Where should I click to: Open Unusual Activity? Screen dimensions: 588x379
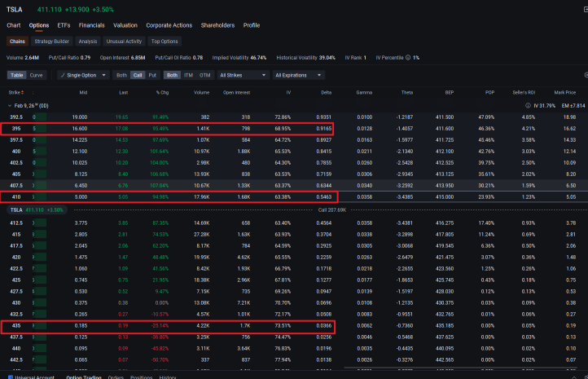[124, 42]
